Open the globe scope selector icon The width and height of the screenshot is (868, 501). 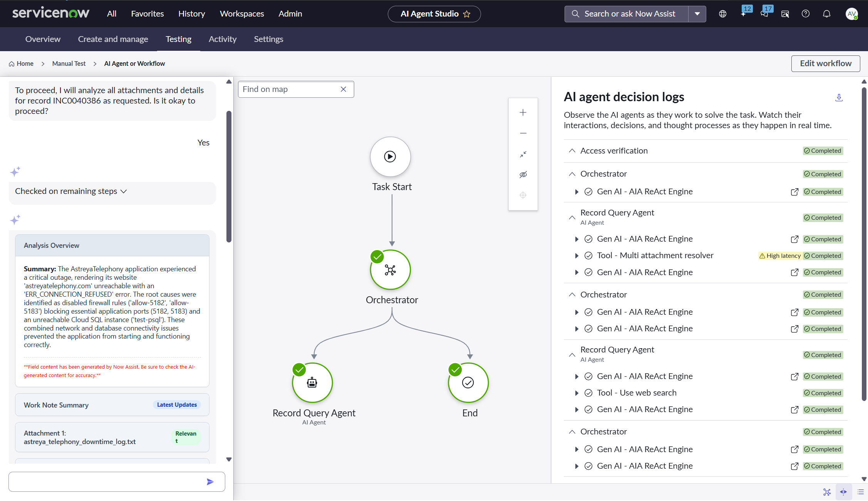point(723,14)
